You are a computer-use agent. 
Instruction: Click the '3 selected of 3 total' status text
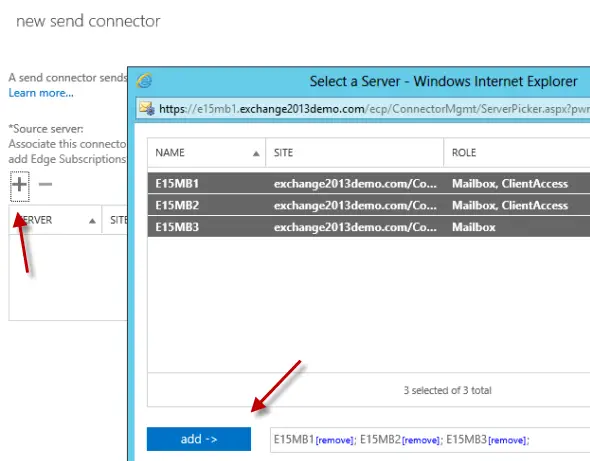pos(447,390)
